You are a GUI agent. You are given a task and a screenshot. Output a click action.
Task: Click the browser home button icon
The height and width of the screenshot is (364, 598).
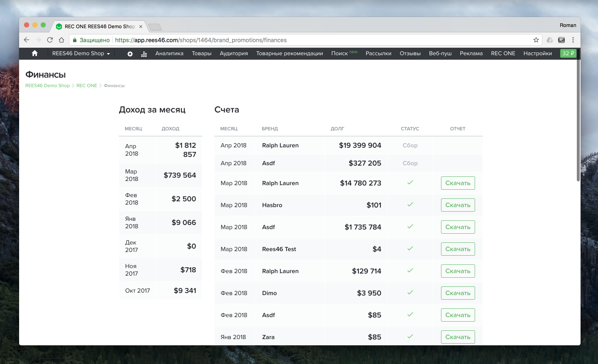coord(61,40)
